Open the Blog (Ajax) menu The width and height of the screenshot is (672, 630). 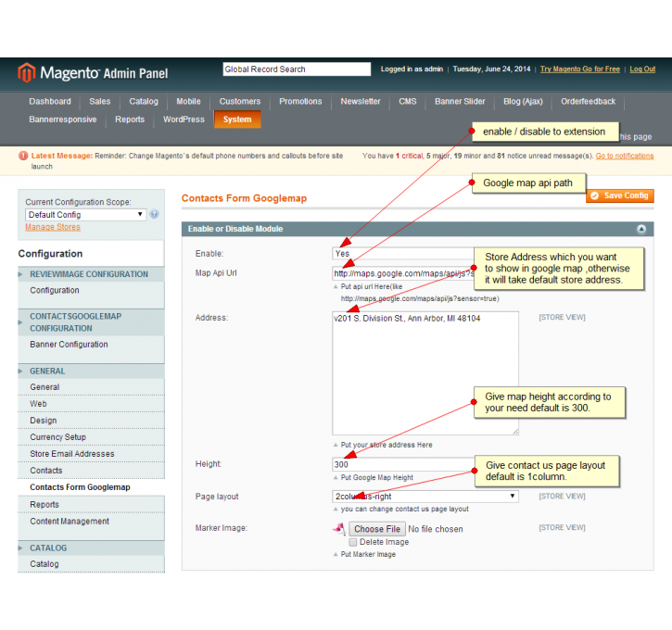coord(523,102)
